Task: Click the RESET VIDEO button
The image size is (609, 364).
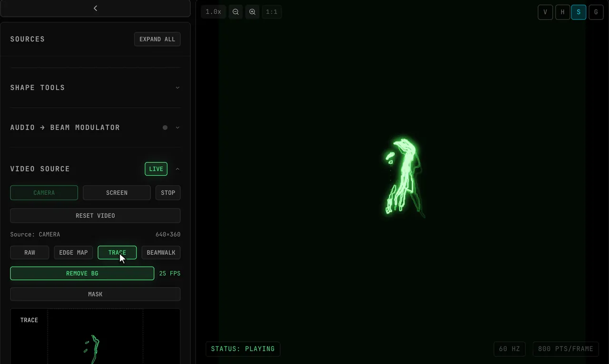Action: coord(95,215)
